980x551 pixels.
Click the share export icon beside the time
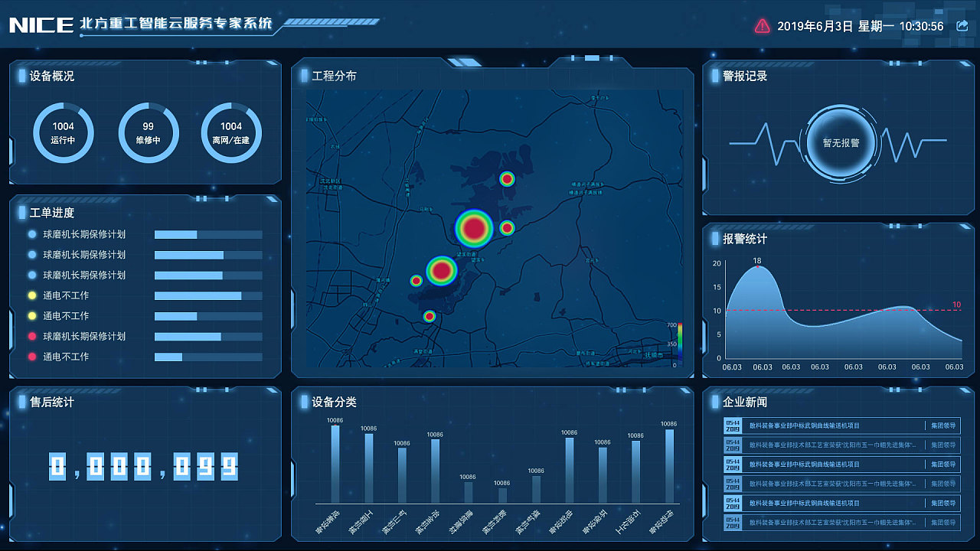(x=962, y=26)
